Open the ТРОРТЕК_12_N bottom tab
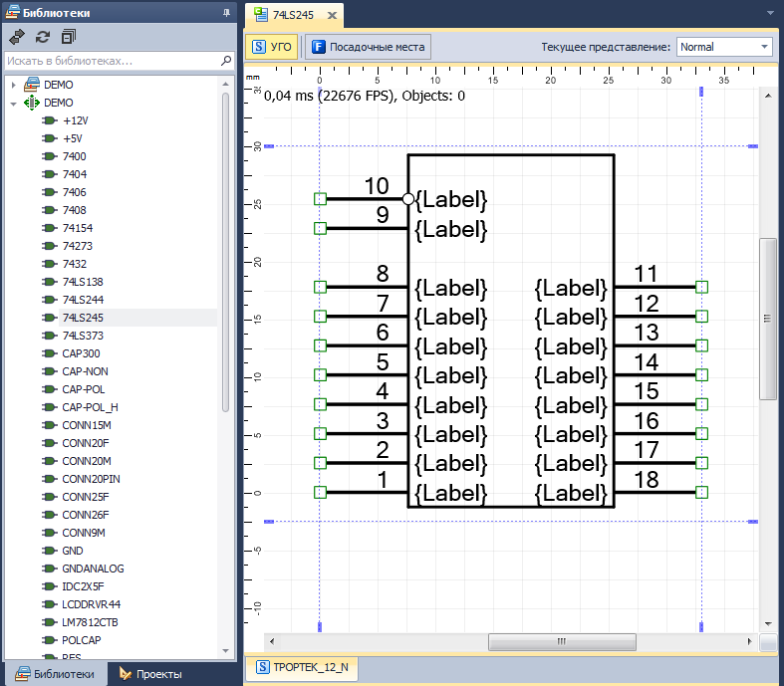 (303, 668)
